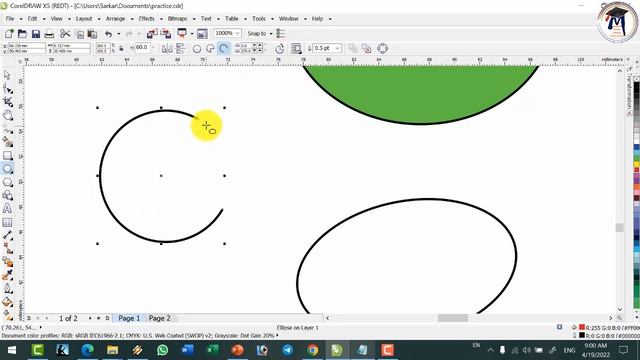Set shape type to Arc
Viewport: 640px width, 360px height.
(x=223, y=49)
